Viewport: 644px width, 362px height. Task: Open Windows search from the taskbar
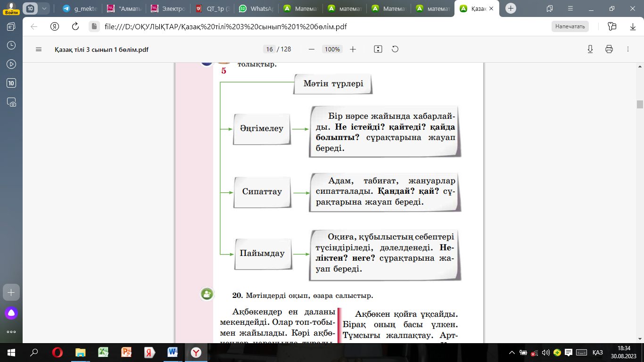[x=34, y=352]
